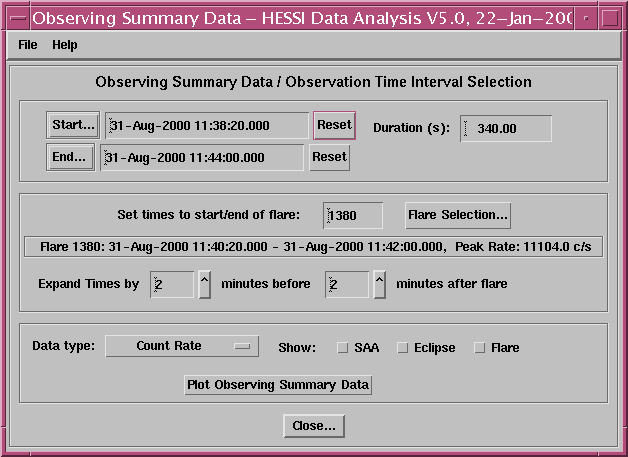
Task: Click the arrow beside minutes before field
Action: click(204, 284)
